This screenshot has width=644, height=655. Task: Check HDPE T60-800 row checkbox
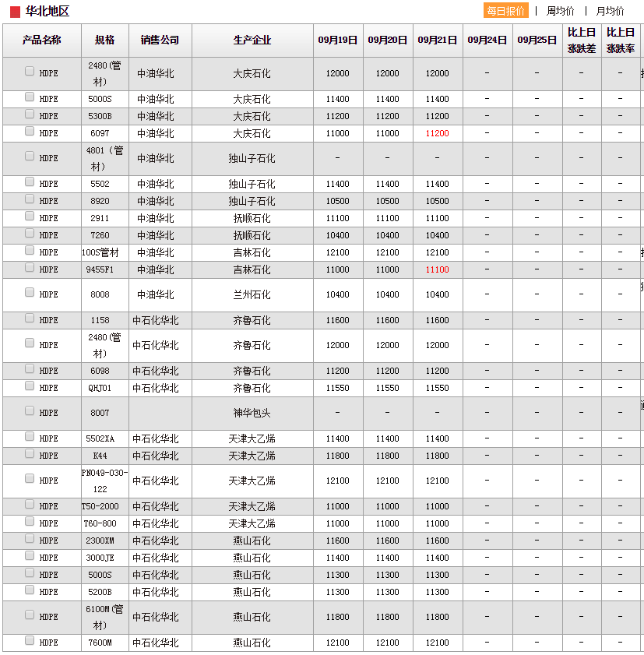pos(30,521)
